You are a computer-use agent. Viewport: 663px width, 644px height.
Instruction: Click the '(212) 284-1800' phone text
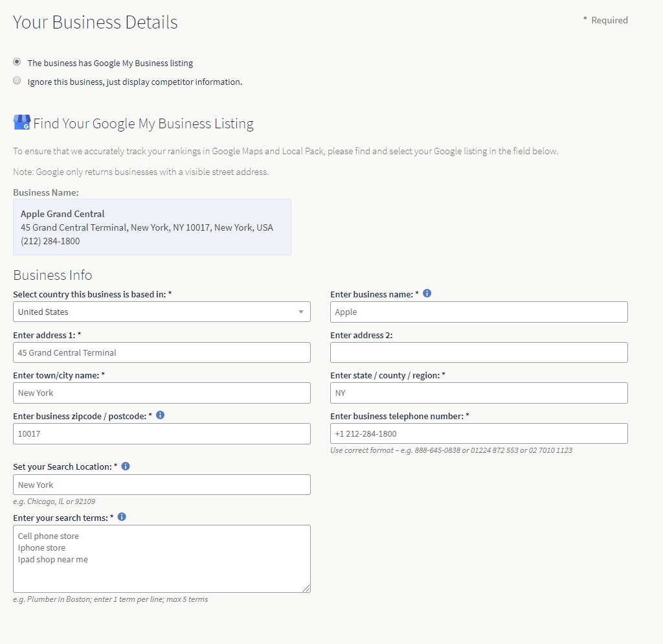click(51, 241)
